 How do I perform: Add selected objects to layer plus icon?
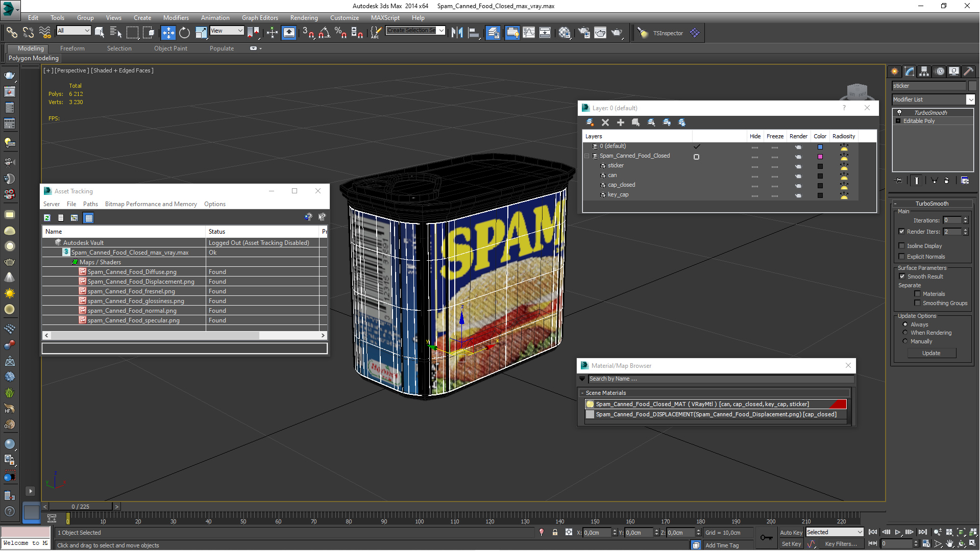point(621,122)
